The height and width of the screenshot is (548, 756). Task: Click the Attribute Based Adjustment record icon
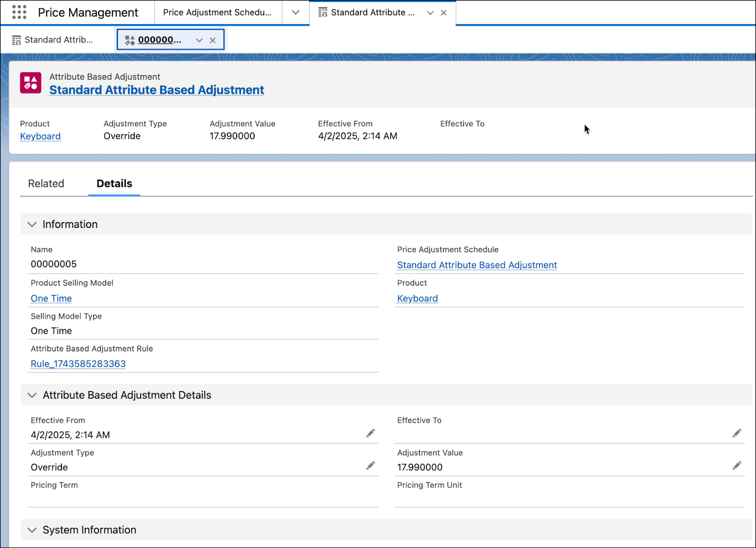pyautogui.click(x=31, y=83)
